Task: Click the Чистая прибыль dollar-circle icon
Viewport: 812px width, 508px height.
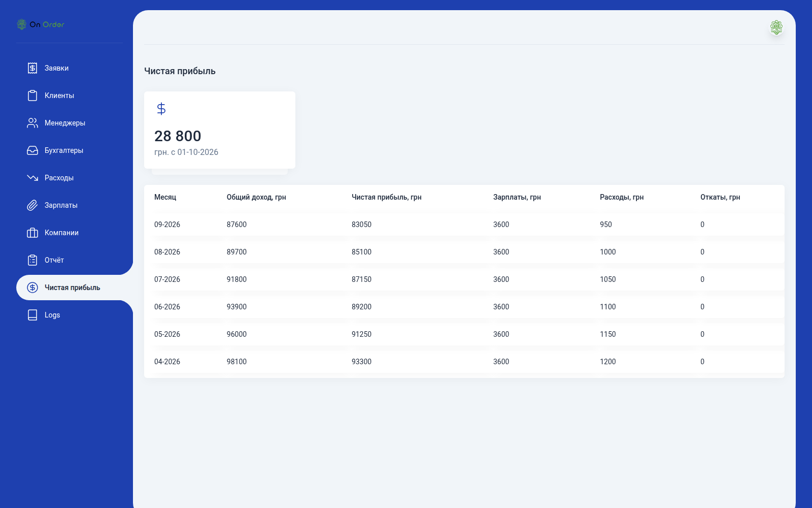Action: (32, 288)
